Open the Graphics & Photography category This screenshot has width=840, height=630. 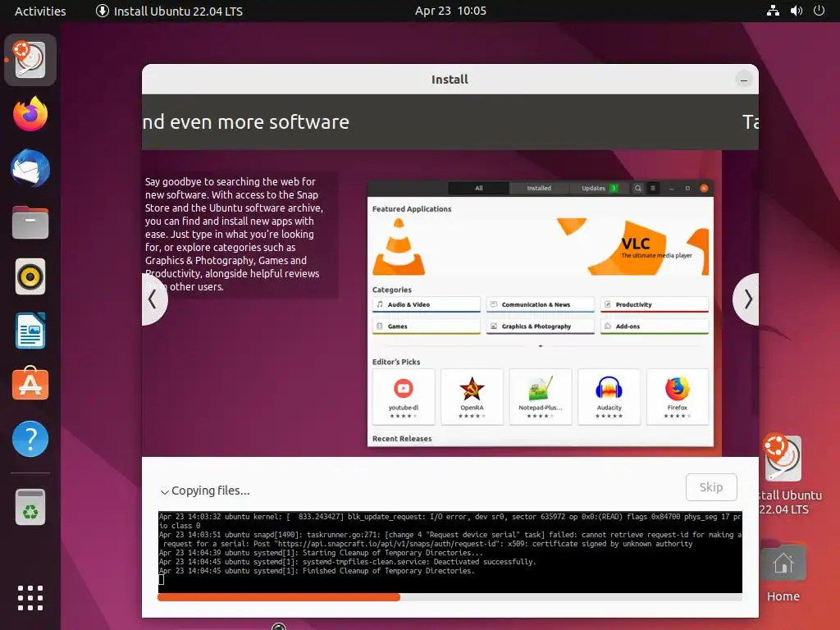541,326
